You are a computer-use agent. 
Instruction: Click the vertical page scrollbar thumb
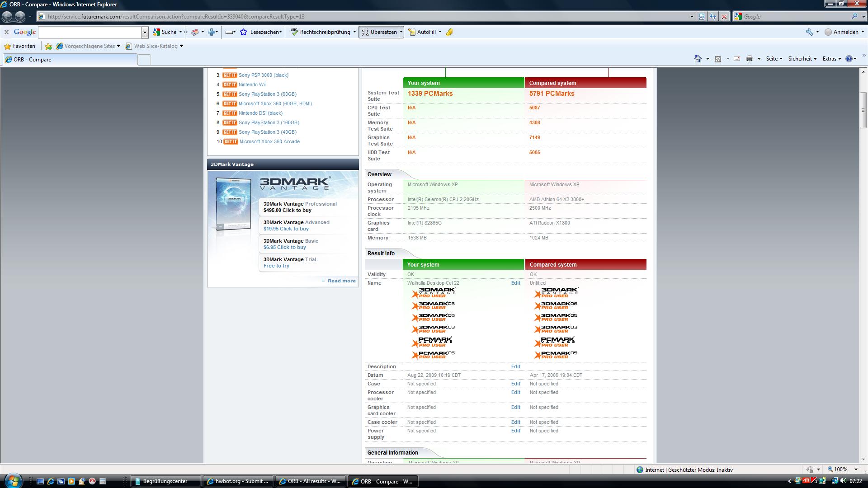pos(863,110)
